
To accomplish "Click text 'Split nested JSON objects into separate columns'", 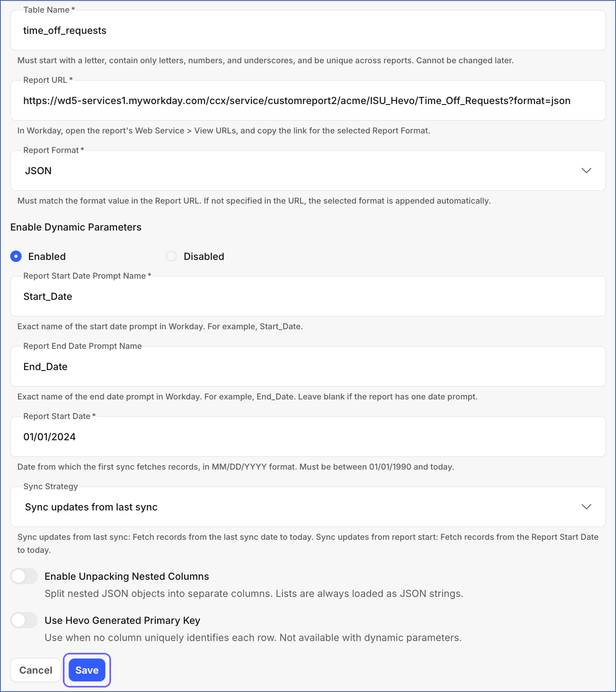I will coord(254,594).
